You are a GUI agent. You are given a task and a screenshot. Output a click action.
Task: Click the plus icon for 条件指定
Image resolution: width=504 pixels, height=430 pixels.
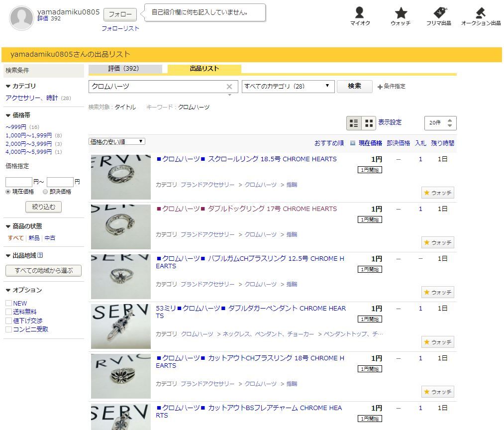pyautogui.click(x=380, y=87)
